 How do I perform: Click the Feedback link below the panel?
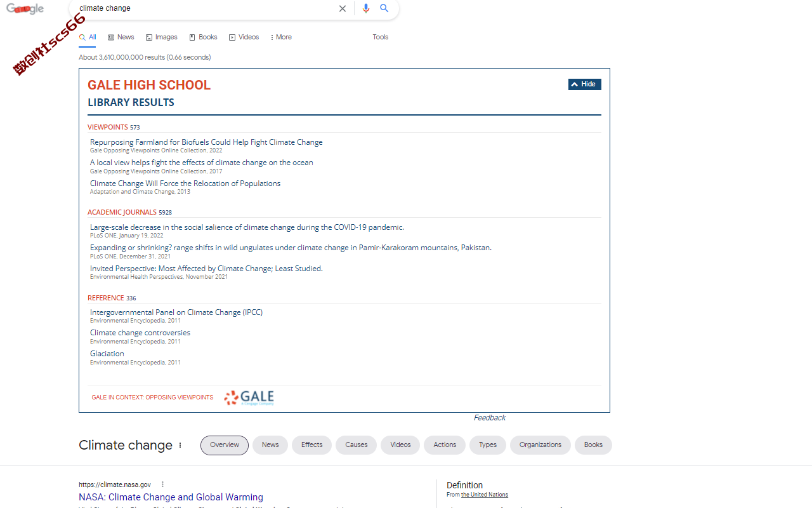click(x=490, y=418)
